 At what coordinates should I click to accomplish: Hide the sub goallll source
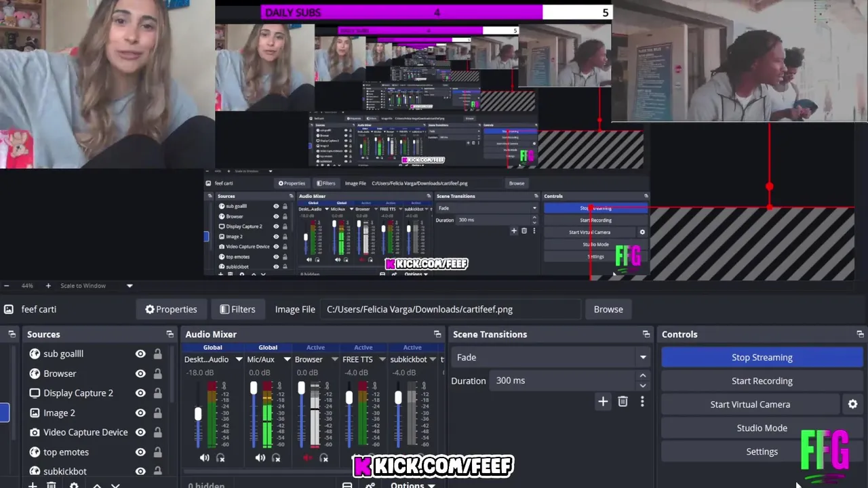coord(140,354)
